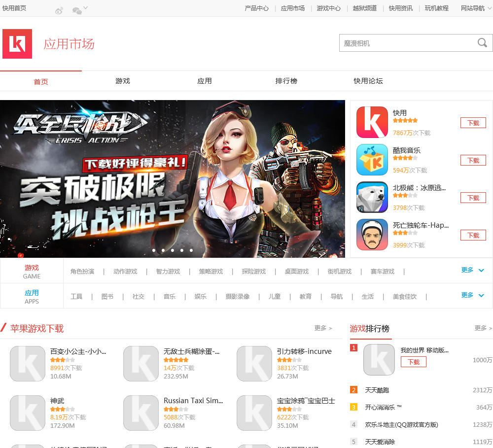Switch to the 应用 tab
The height and width of the screenshot is (448, 493).
(x=205, y=81)
